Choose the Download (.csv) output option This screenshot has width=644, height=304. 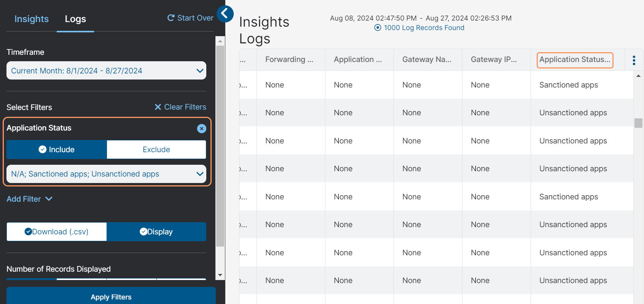[x=57, y=232]
